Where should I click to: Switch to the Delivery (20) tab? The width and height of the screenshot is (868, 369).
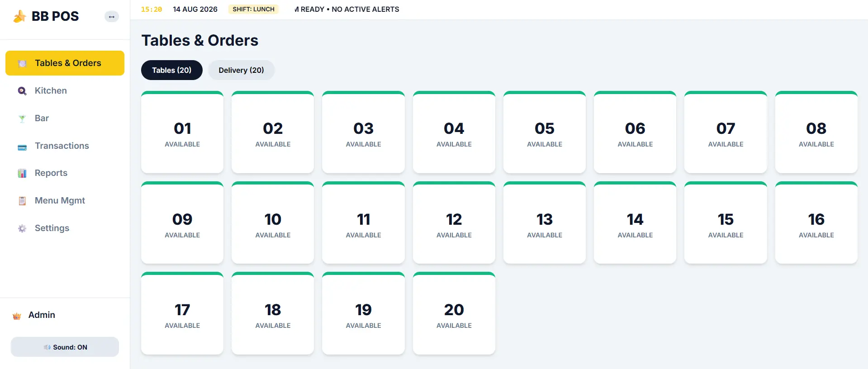(x=242, y=70)
